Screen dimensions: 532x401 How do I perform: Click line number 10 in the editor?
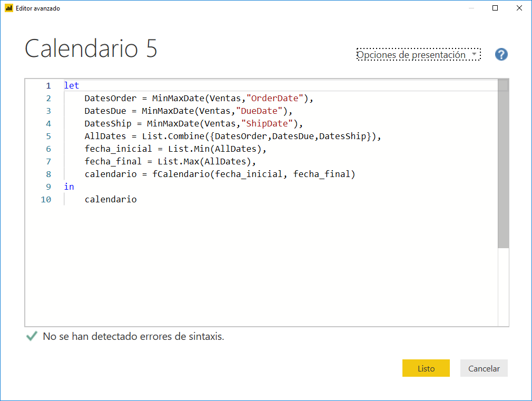coord(46,199)
